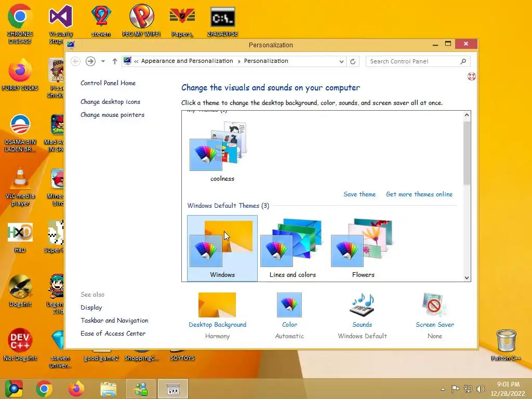Show hidden system tray icons
Screen dimensions: 532x399
point(443,389)
